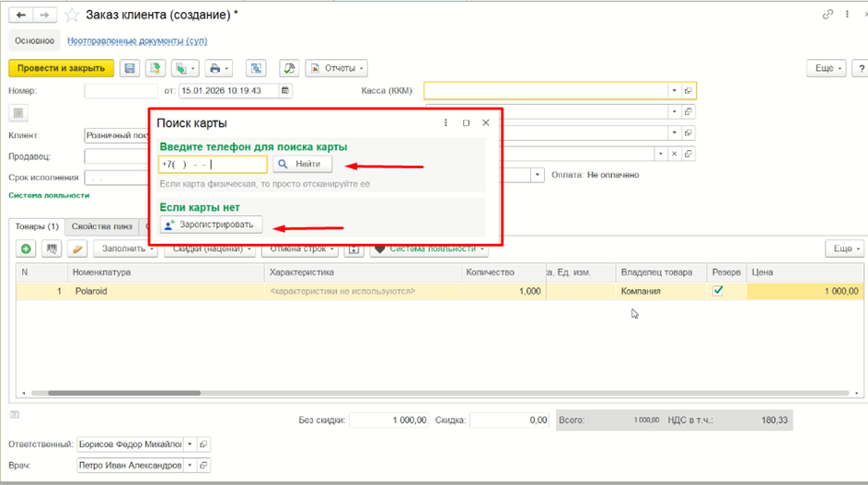The height and width of the screenshot is (485, 868).
Task: Toggle the Резерв checkbox for Polaroid
Action: pos(718,291)
